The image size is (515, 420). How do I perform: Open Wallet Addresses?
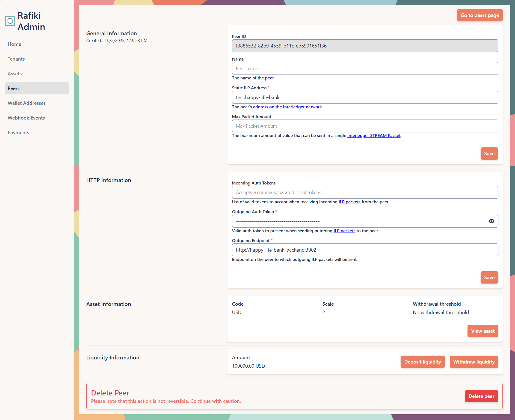tap(26, 103)
